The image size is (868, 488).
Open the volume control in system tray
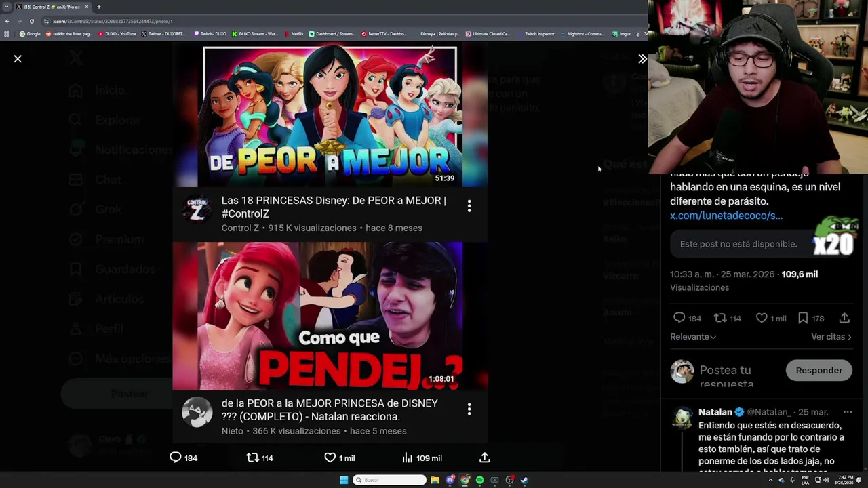click(826, 480)
